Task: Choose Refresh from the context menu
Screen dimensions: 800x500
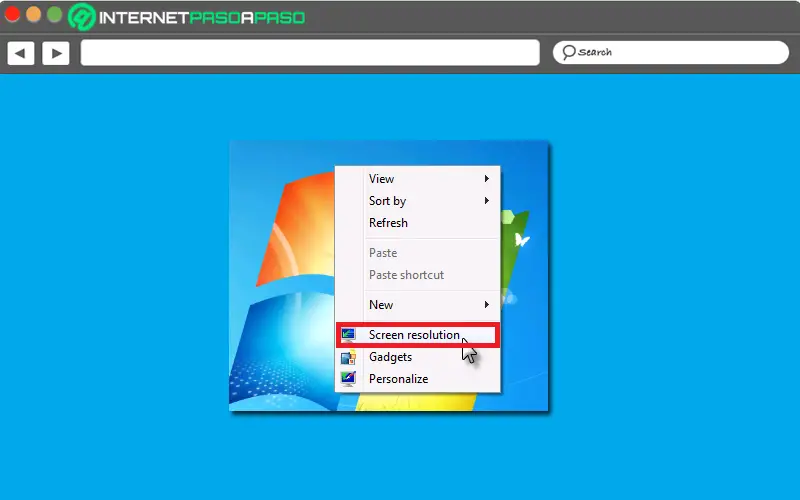Action: click(x=417, y=223)
